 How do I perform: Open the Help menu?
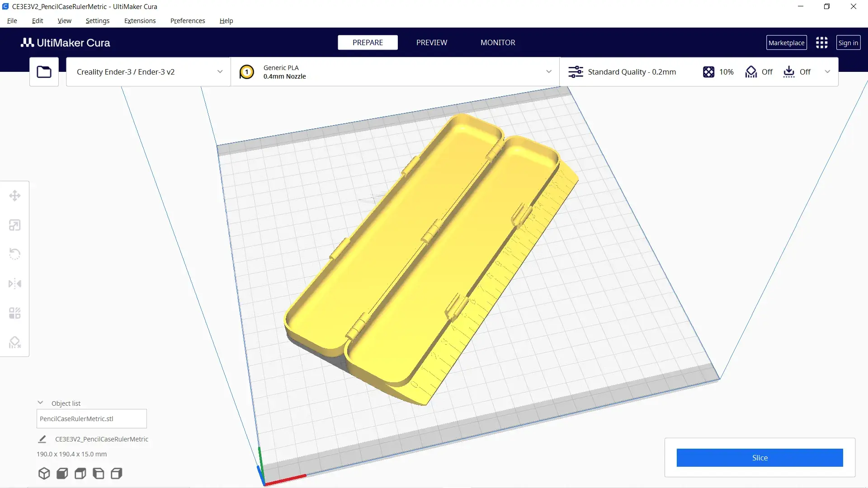(x=226, y=21)
